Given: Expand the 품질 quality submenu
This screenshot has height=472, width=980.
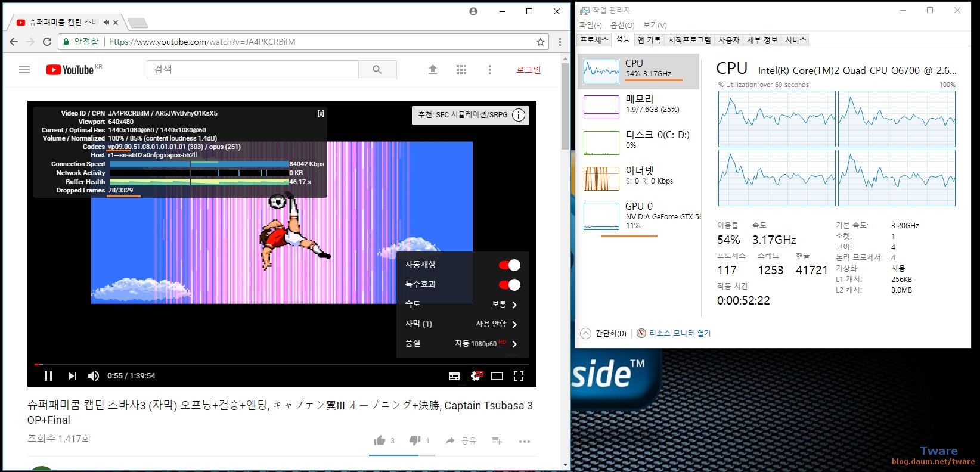Looking at the screenshot, I should coord(463,343).
